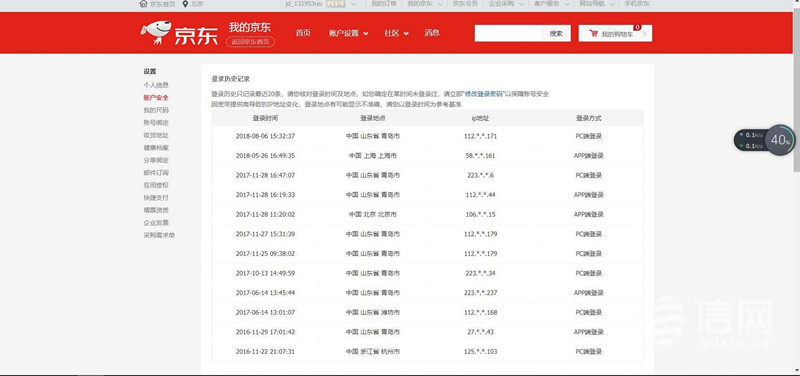800x376 pixels.
Task: Click the 登录方式 column header
Action: 588,118
